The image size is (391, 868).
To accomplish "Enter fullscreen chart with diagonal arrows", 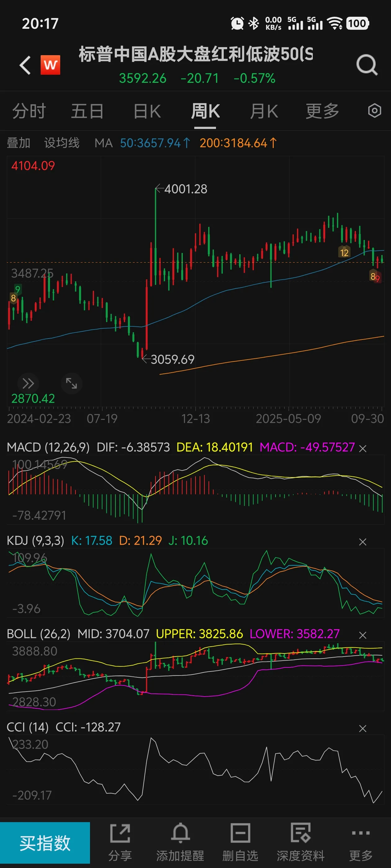I will (71, 383).
